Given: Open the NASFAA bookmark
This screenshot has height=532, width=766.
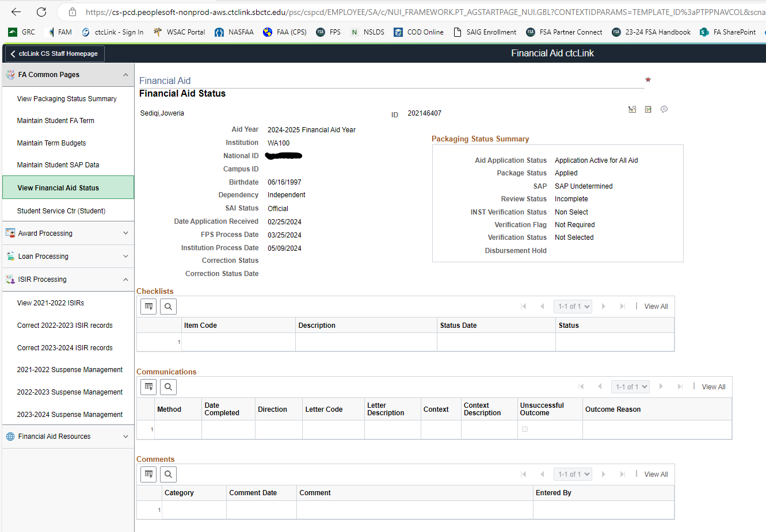Looking at the screenshot, I should (234, 32).
